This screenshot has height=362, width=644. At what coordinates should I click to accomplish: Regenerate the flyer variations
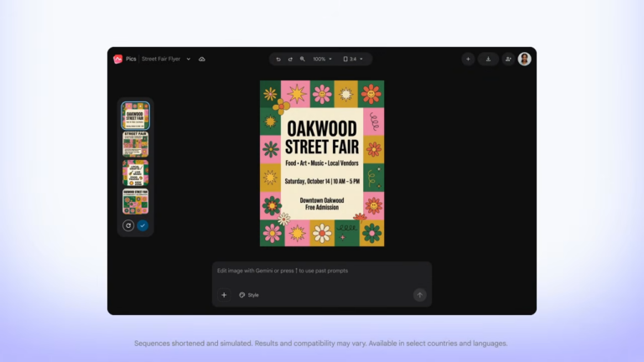point(128,225)
